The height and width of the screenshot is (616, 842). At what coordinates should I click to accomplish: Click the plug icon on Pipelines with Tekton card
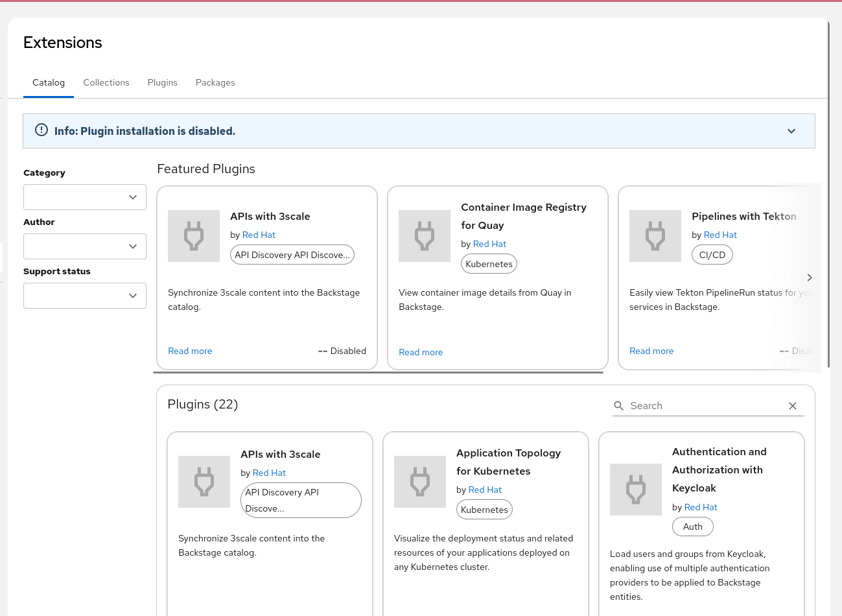[x=655, y=236]
